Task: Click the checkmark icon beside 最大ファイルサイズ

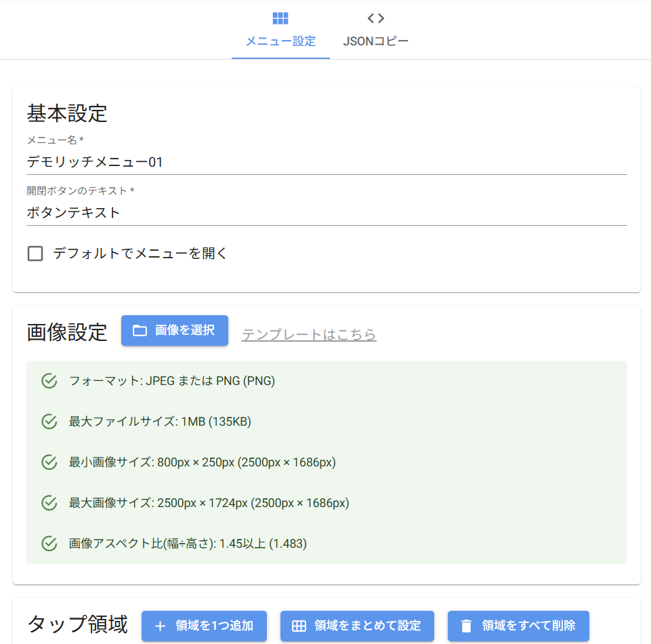Action: 49,422
